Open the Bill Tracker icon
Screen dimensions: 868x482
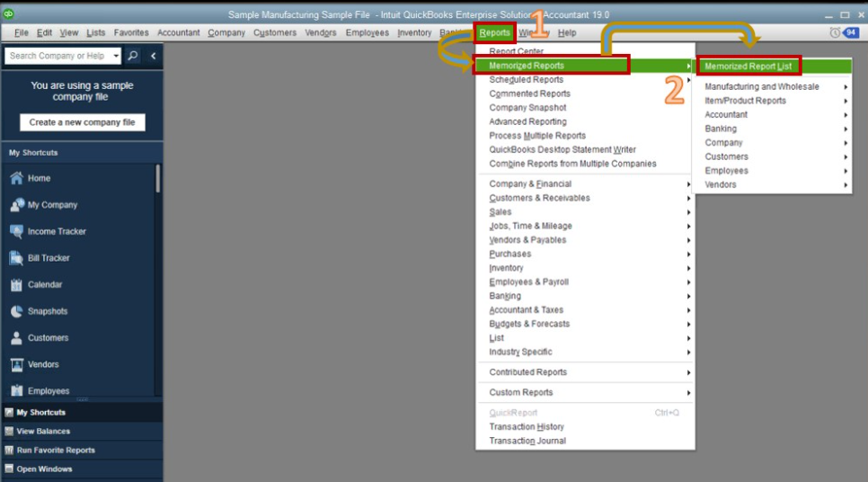(16, 257)
